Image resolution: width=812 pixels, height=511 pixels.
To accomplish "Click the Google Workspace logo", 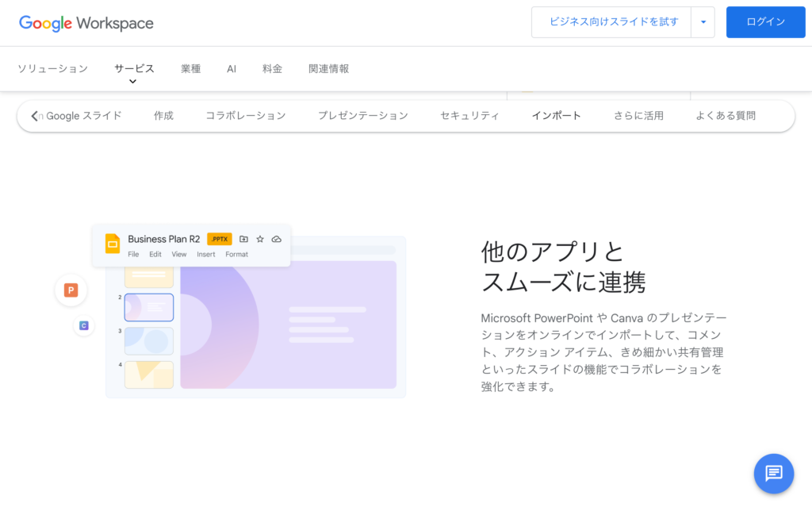I will [x=86, y=23].
